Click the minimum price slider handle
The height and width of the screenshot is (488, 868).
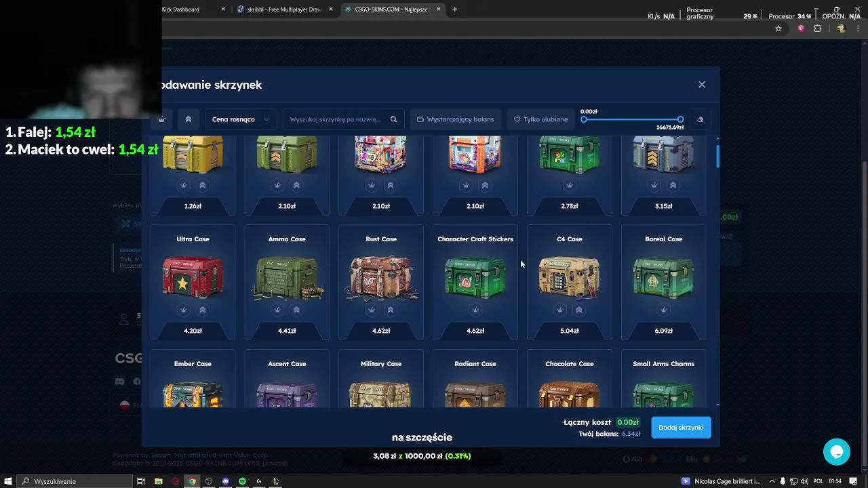(x=584, y=119)
